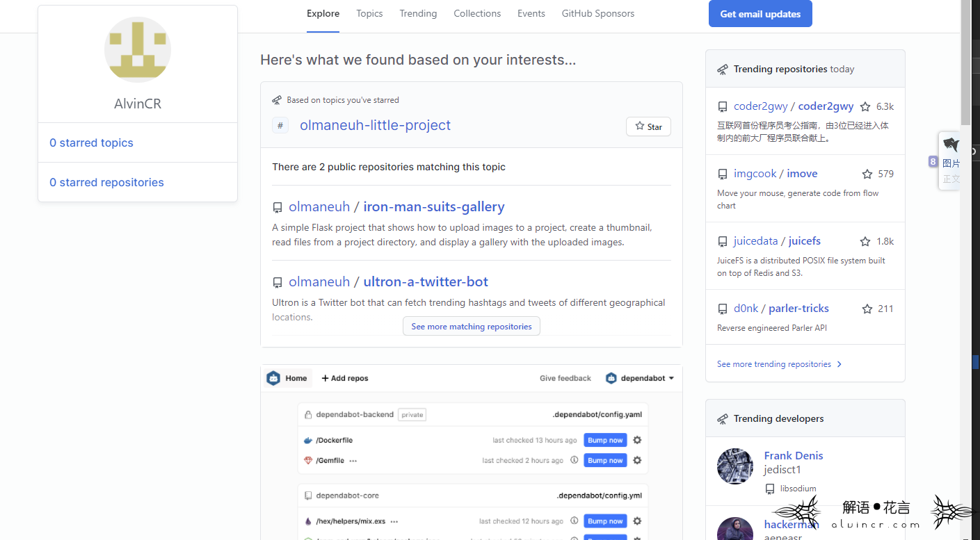Click Frank Denis avatar thumbnail
980x540 pixels.
click(735, 466)
